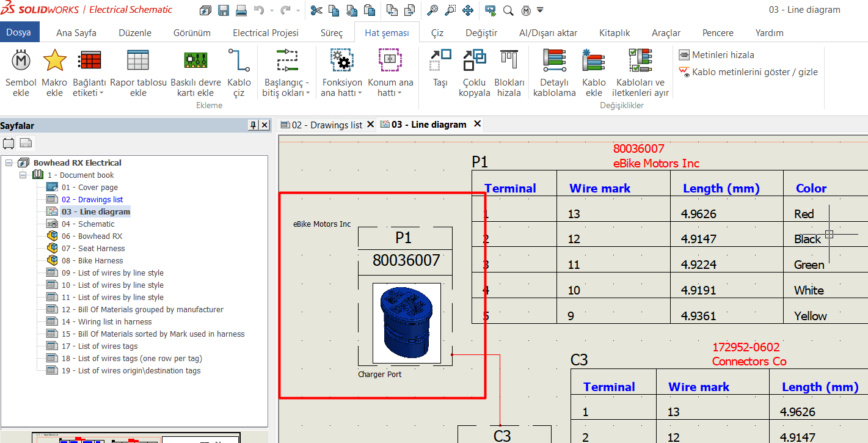Close the 03 - Line diagram tab
Screen dimensions: 868x443
(478, 124)
